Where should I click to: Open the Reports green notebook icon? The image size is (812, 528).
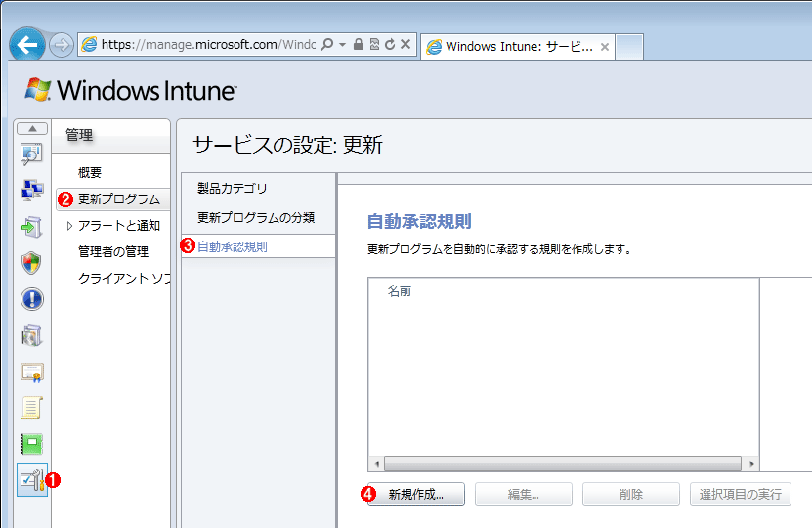tap(31, 444)
